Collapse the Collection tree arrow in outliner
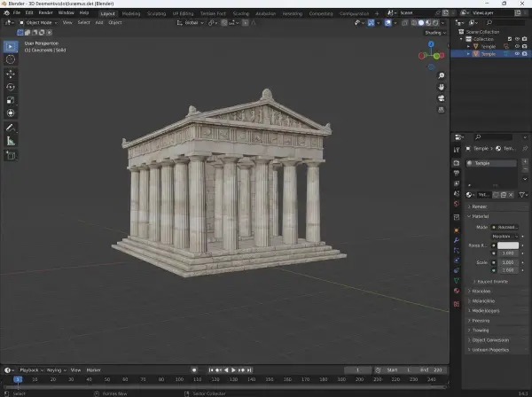 pyautogui.click(x=461, y=39)
